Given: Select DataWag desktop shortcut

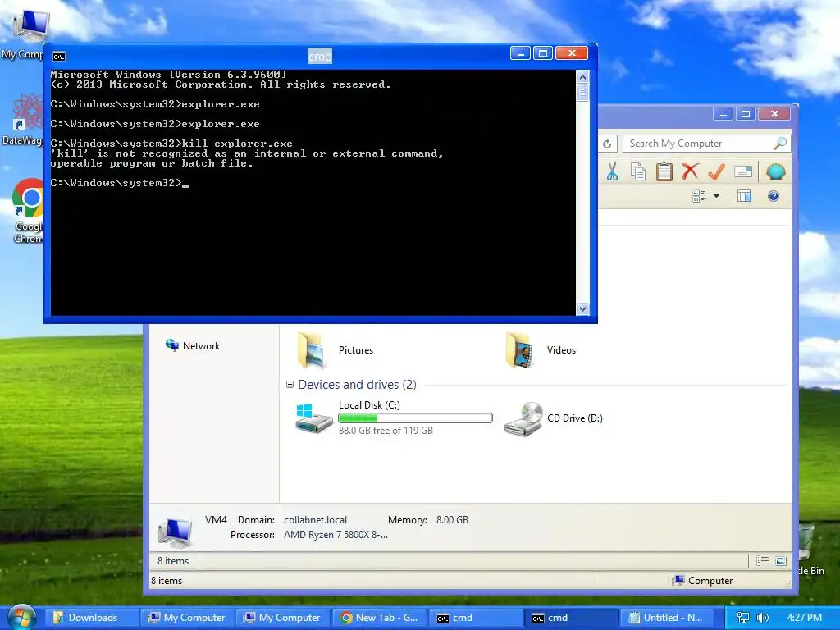Looking at the screenshot, I should point(24,119).
